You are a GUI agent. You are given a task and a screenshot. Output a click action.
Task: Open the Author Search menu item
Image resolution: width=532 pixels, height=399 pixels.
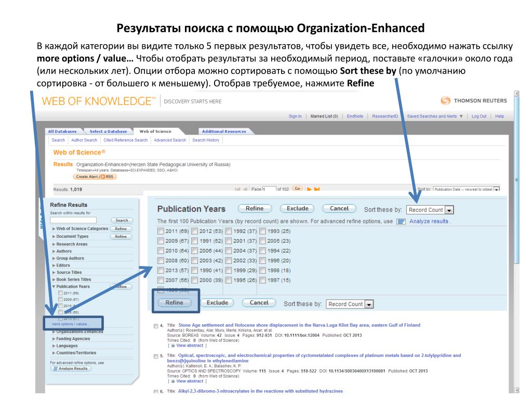[84, 140]
